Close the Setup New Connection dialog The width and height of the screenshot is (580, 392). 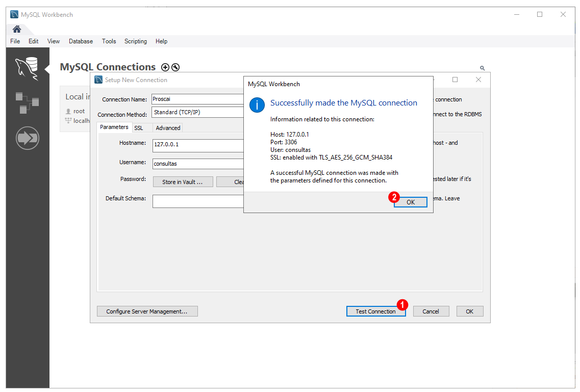[478, 80]
